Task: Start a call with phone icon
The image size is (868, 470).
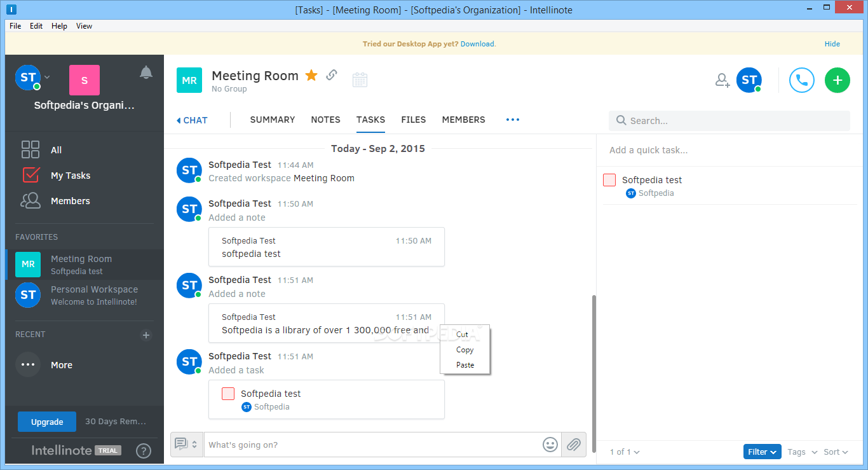Action: pyautogui.click(x=802, y=80)
